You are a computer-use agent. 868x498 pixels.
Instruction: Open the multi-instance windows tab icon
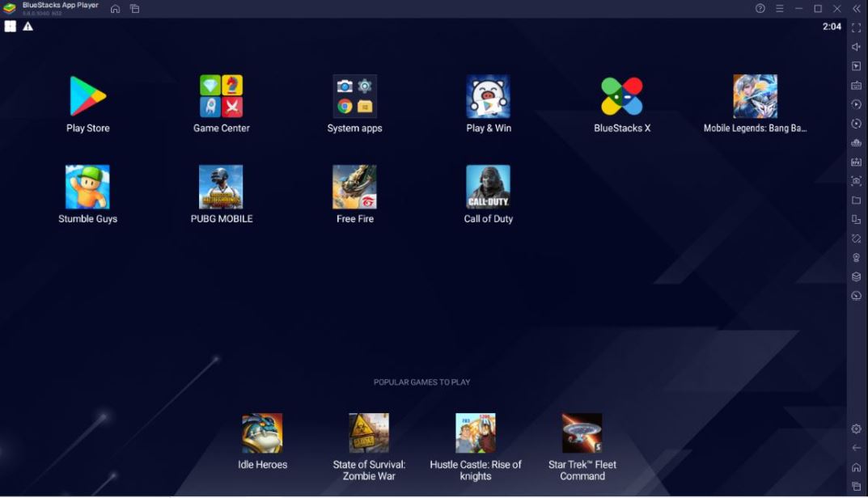point(135,9)
